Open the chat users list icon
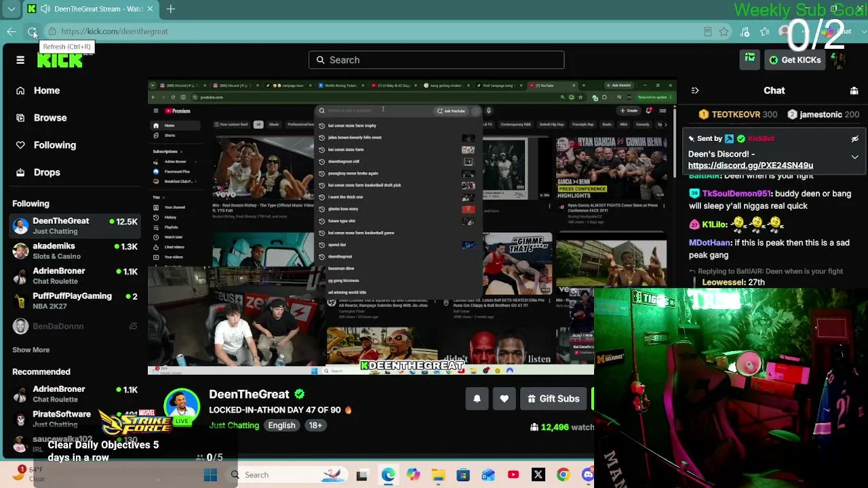The width and height of the screenshot is (868, 488). tap(854, 91)
